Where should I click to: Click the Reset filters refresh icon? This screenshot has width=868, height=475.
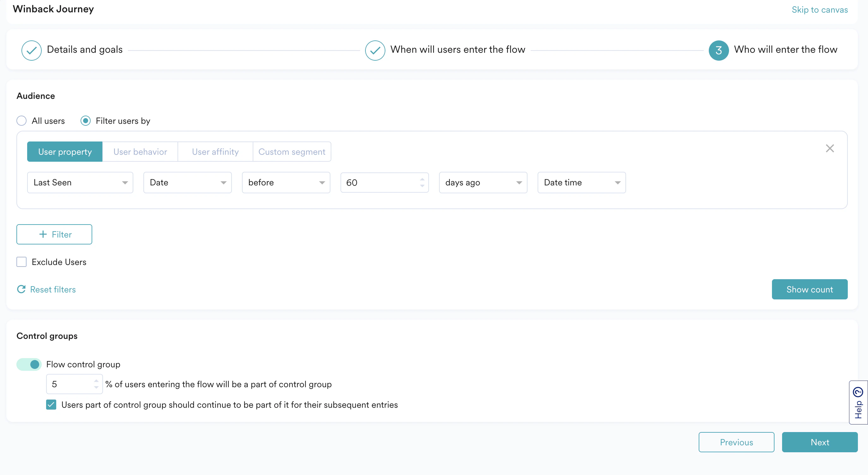tap(21, 289)
